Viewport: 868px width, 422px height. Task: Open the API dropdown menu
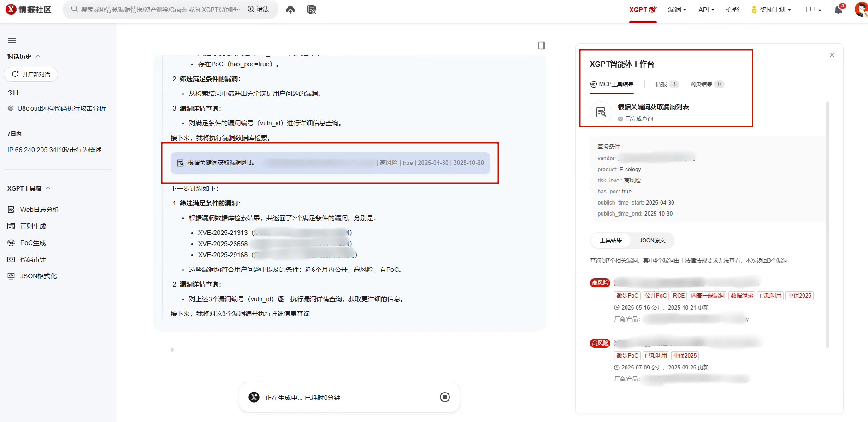pos(706,10)
